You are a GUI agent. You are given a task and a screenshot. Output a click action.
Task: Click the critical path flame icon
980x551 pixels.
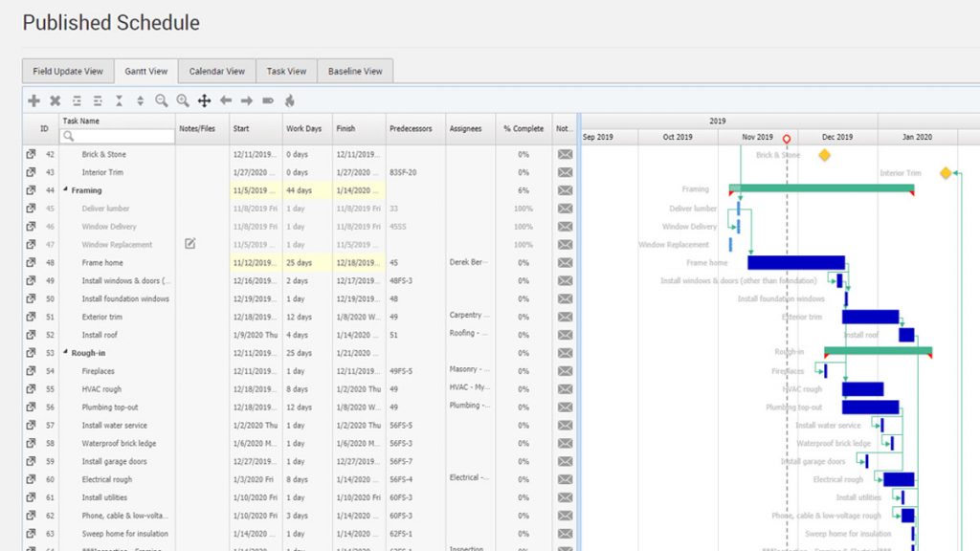click(289, 100)
